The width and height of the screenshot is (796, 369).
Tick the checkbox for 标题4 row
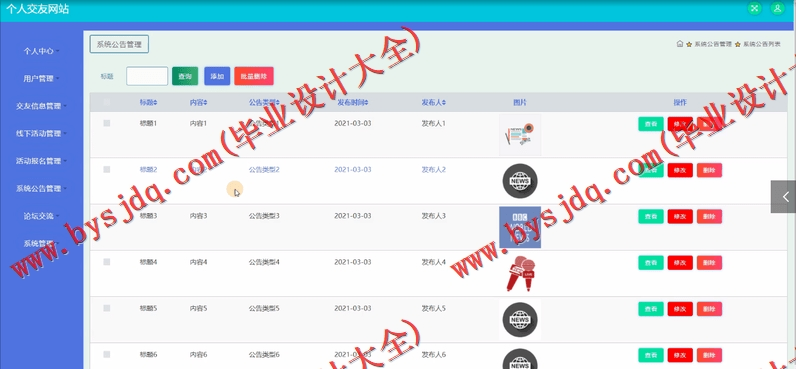[x=107, y=261]
